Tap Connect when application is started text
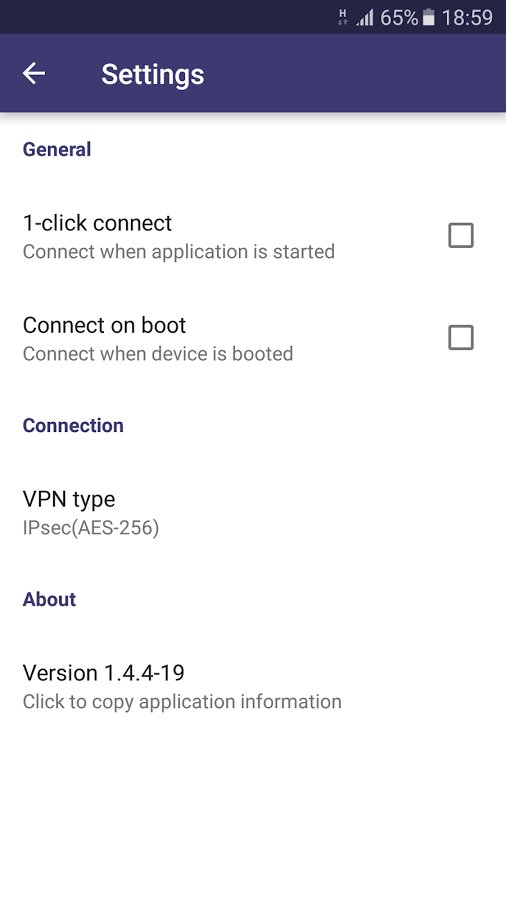 pyautogui.click(x=178, y=251)
